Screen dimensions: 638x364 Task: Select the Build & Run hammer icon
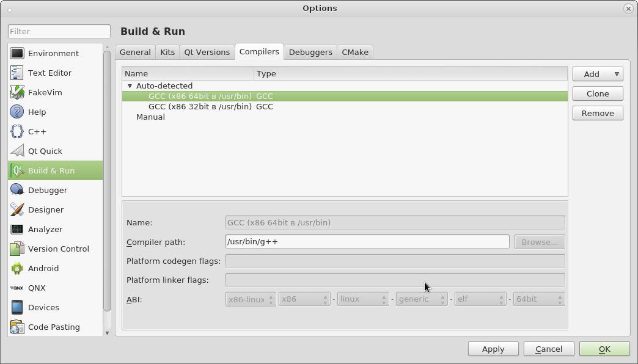(x=17, y=170)
